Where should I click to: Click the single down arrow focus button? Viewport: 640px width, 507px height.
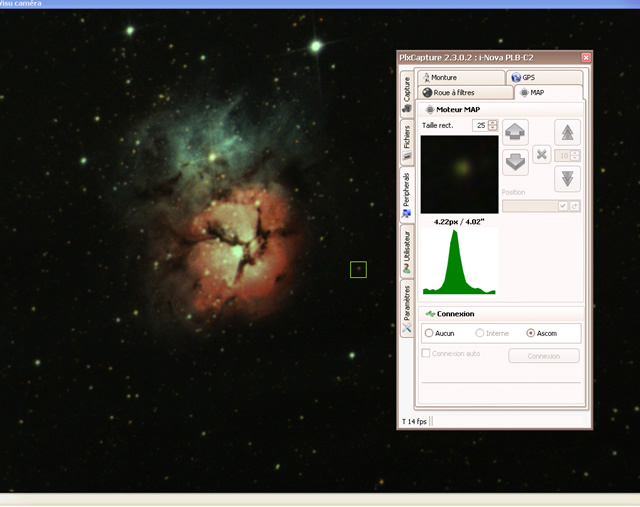point(515,162)
